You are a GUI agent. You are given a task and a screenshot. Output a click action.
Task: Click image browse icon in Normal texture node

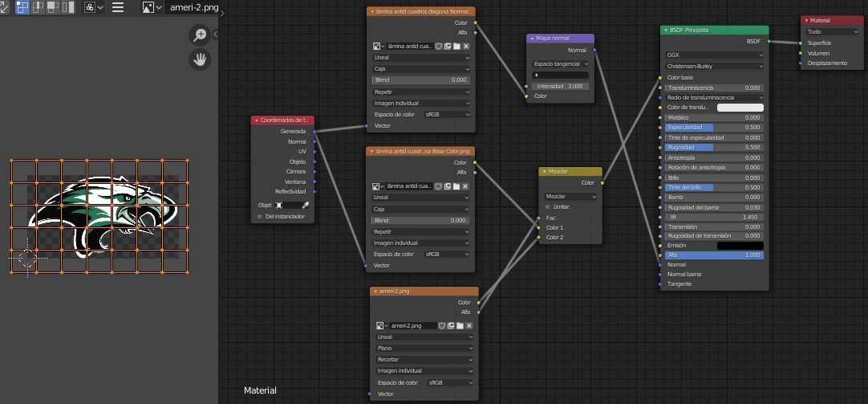[379, 47]
